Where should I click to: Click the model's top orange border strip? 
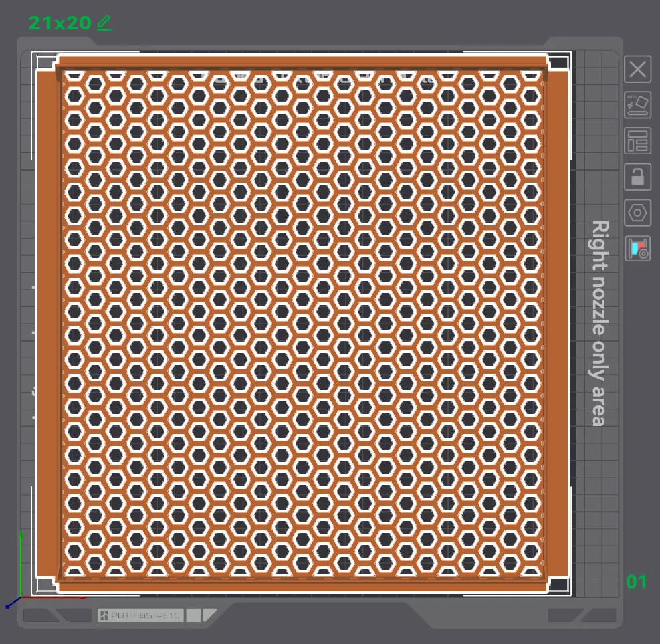[302, 62]
